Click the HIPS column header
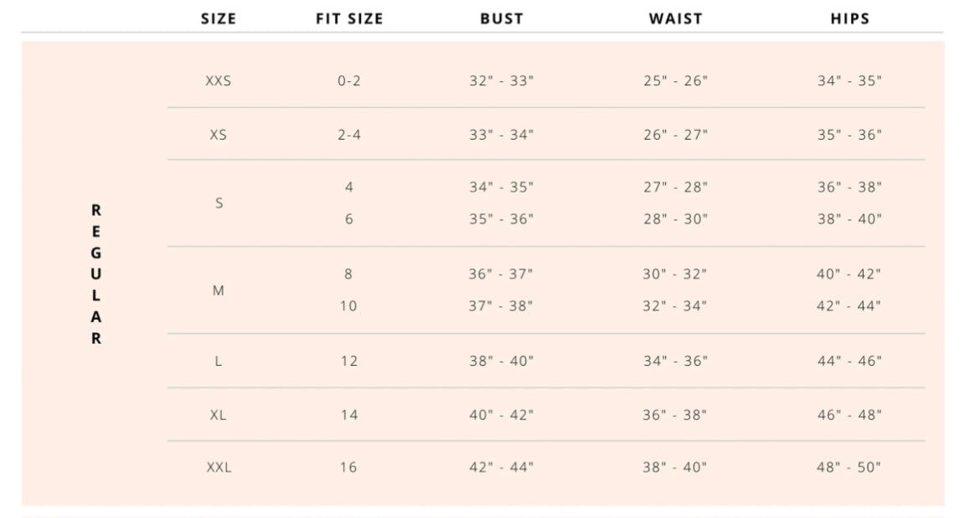The width and height of the screenshot is (980, 518). pos(849,18)
